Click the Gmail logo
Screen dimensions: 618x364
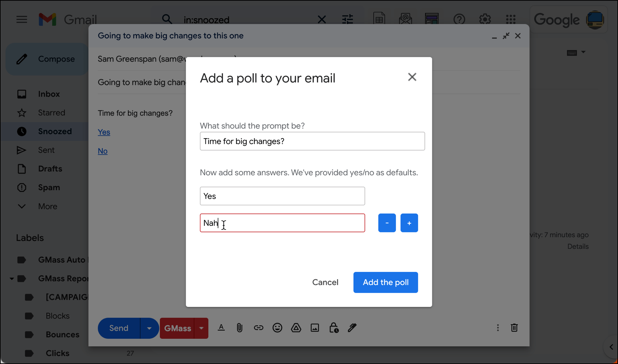(x=68, y=19)
